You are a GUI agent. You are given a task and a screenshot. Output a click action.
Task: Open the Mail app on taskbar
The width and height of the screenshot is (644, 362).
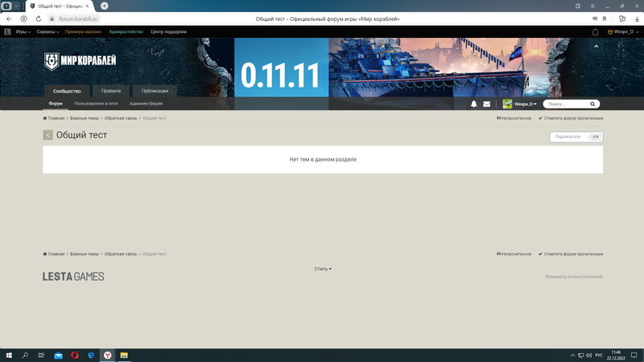point(58,355)
